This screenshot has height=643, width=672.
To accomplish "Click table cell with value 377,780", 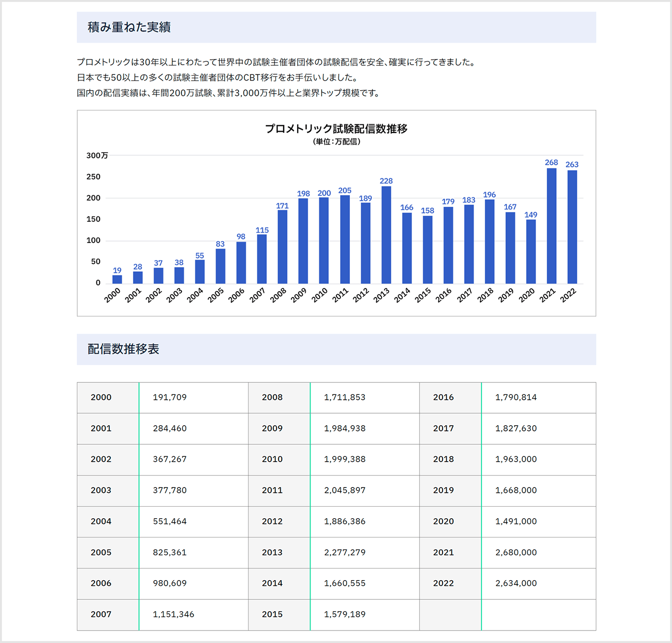I will [x=193, y=491].
